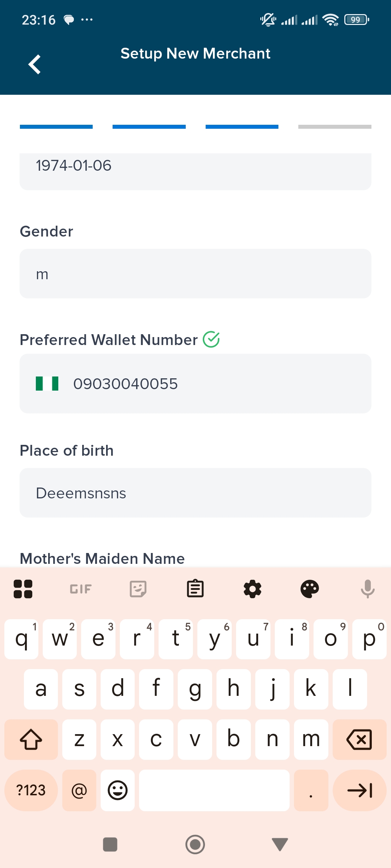
Task: Toggle the shift key
Action: tap(31, 739)
